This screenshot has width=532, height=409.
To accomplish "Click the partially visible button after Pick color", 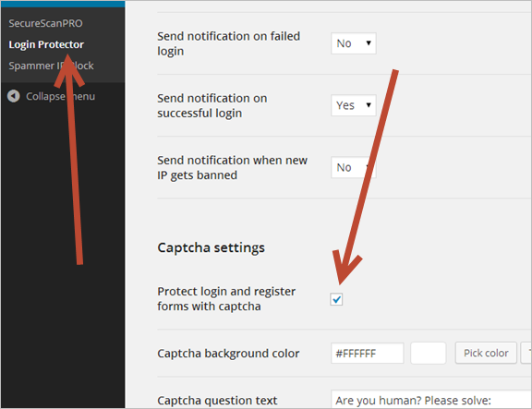I will [x=526, y=353].
